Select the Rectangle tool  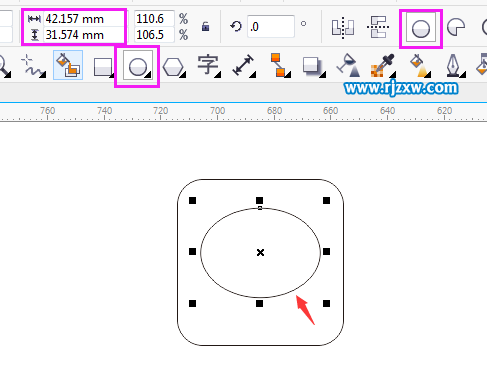(103, 66)
